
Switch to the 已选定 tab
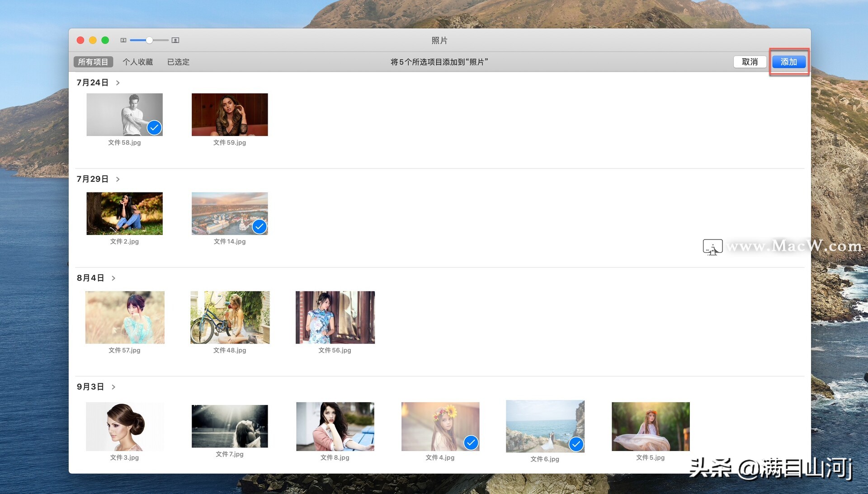coord(178,62)
